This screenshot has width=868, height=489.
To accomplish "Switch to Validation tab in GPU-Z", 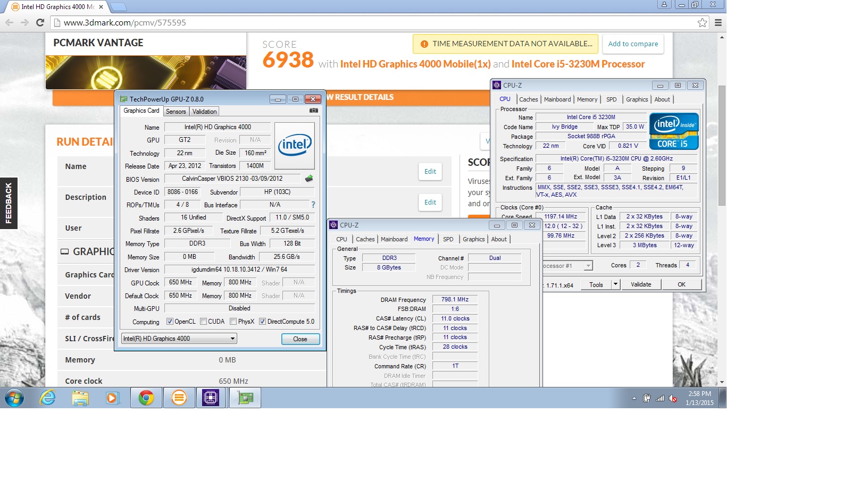I will 204,112.
